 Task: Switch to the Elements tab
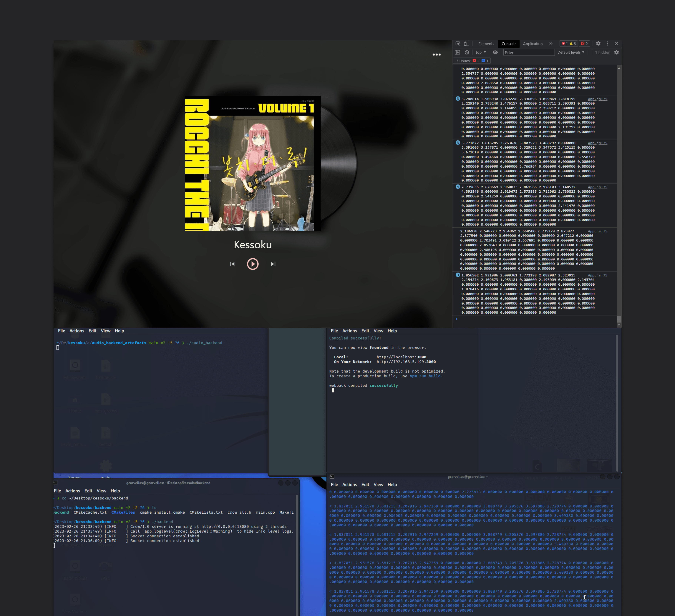486,44
